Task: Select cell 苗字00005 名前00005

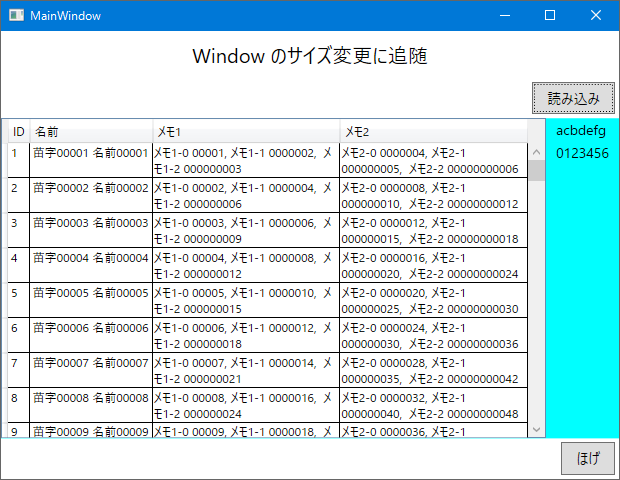Action: 91,300
